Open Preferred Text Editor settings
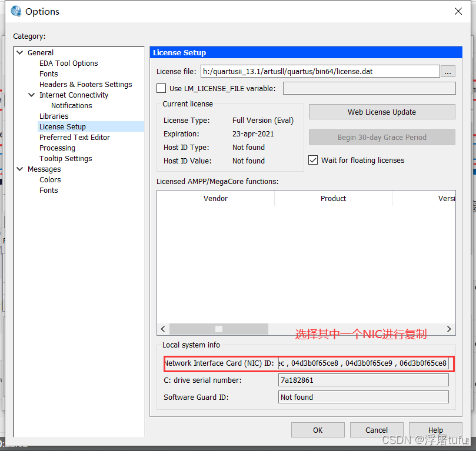This screenshot has width=476, height=451. pyautogui.click(x=75, y=138)
